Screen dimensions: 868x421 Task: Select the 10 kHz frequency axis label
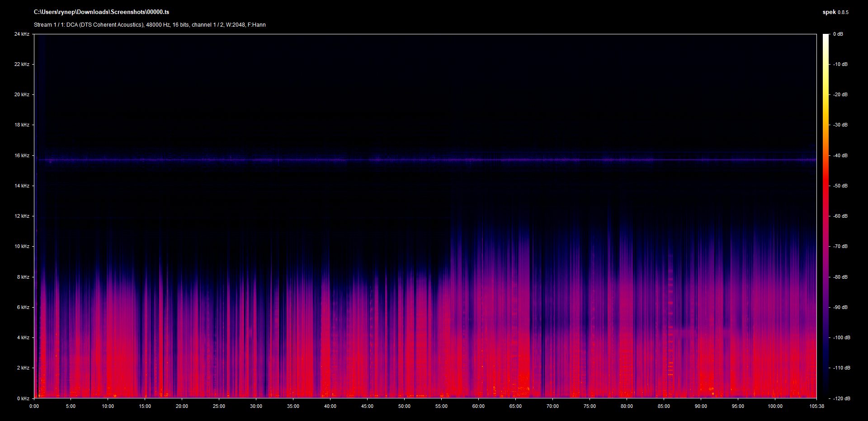coord(22,246)
